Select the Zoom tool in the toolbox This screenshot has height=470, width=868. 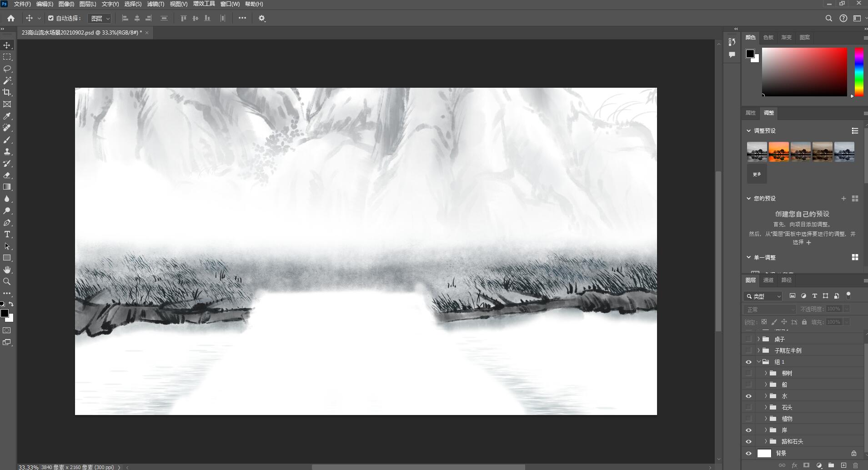[7, 281]
